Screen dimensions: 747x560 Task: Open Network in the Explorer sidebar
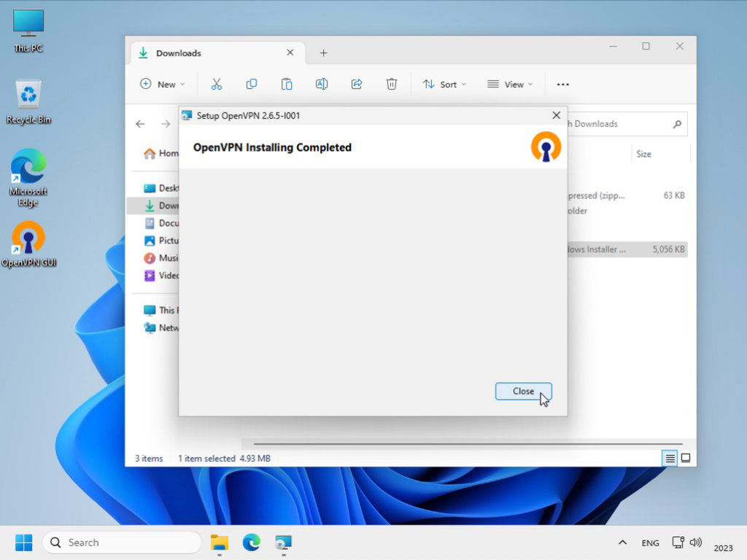click(x=161, y=327)
